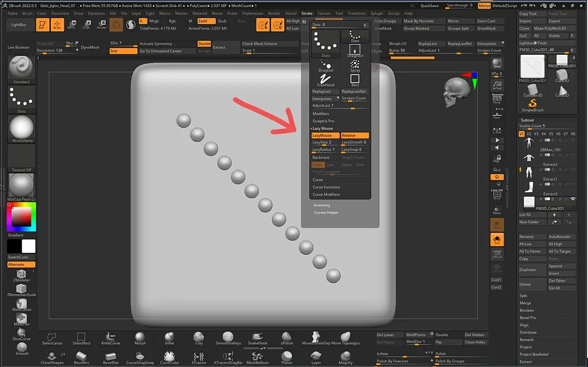Viewport: 588px width, 367px height.
Task: Expand Curve Functions section
Action: click(x=326, y=187)
